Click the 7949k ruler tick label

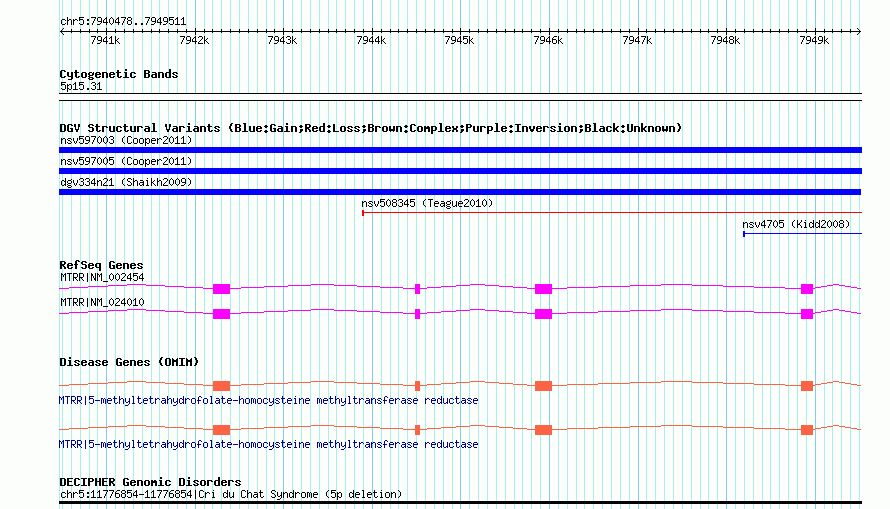click(814, 40)
